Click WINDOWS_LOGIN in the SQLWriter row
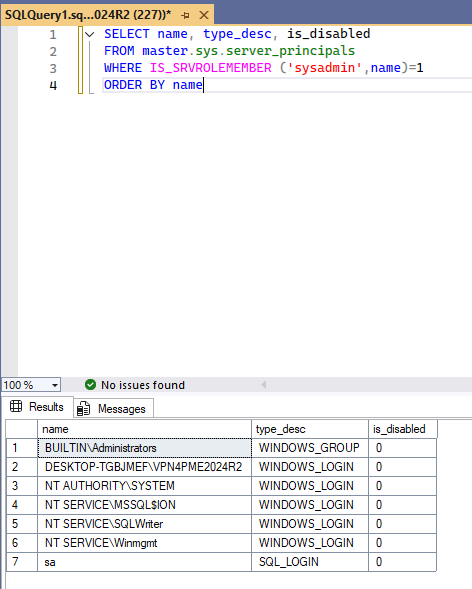This screenshot has height=589, width=472. tap(310, 524)
